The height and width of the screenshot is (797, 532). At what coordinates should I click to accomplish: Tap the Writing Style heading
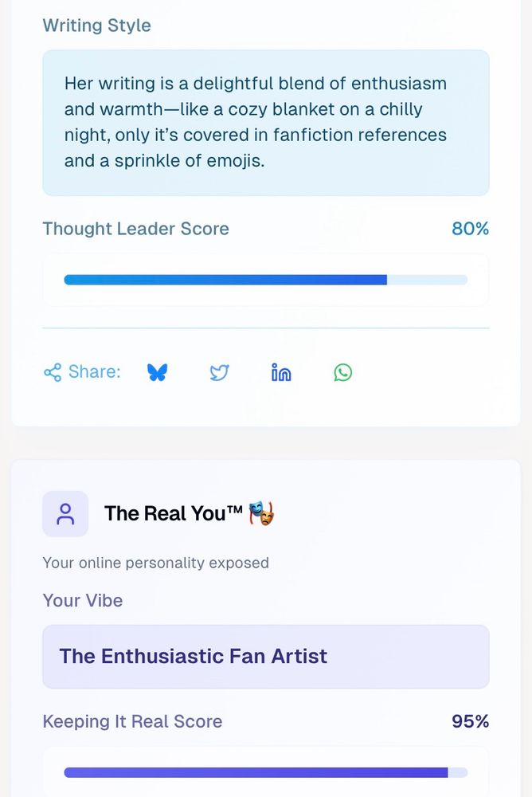96,26
